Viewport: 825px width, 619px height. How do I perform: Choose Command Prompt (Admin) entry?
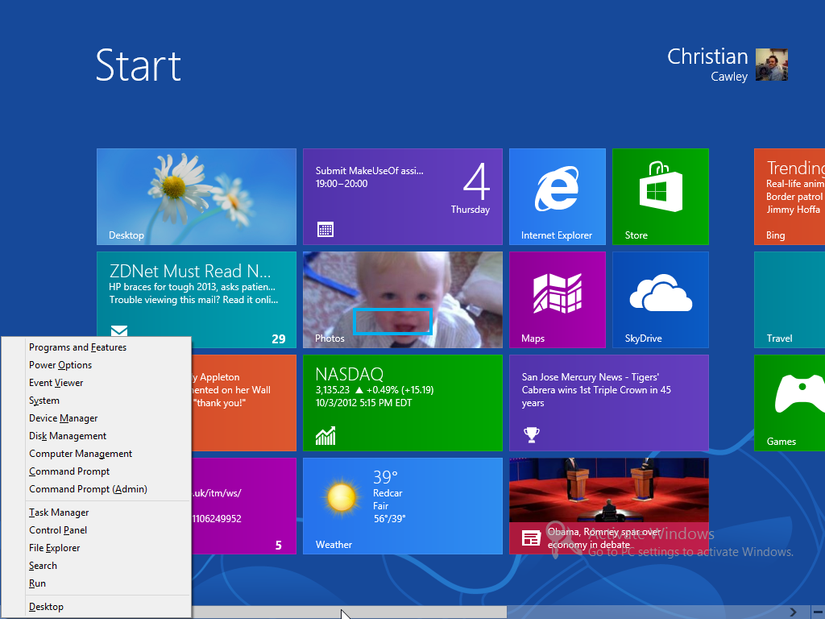tap(88, 489)
